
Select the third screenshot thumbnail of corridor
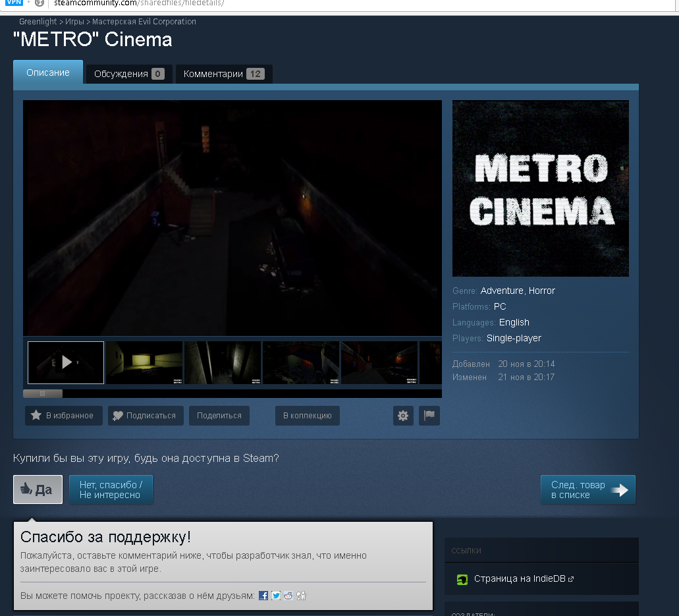[x=223, y=362]
